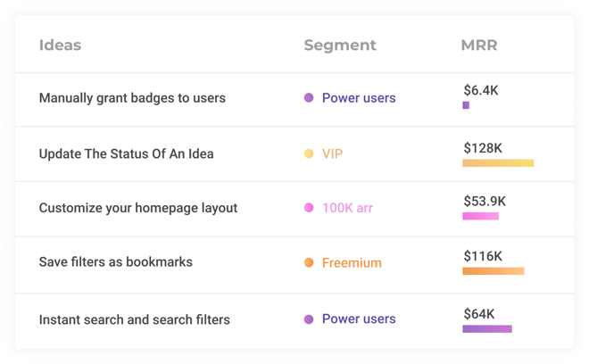Viewport: 589px width, 364px height.
Task: Open idea Update The Status Of An Idea
Action: [126, 153]
